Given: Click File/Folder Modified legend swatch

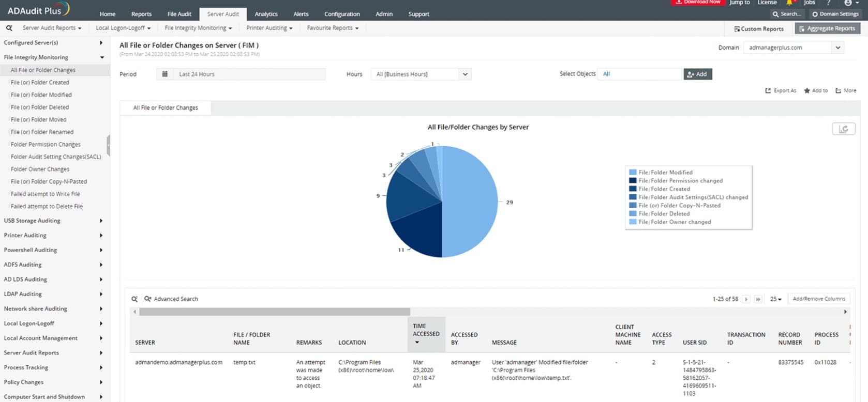Looking at the screenshot, I should (633, 172).
